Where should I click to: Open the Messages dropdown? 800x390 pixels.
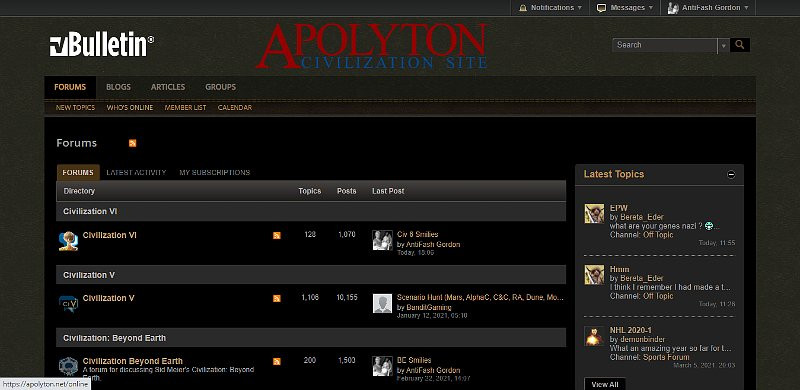pos(624,8)
